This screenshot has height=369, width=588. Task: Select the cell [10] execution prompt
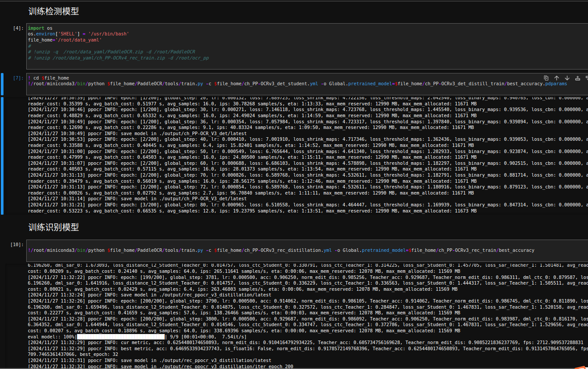pos(17,244)
